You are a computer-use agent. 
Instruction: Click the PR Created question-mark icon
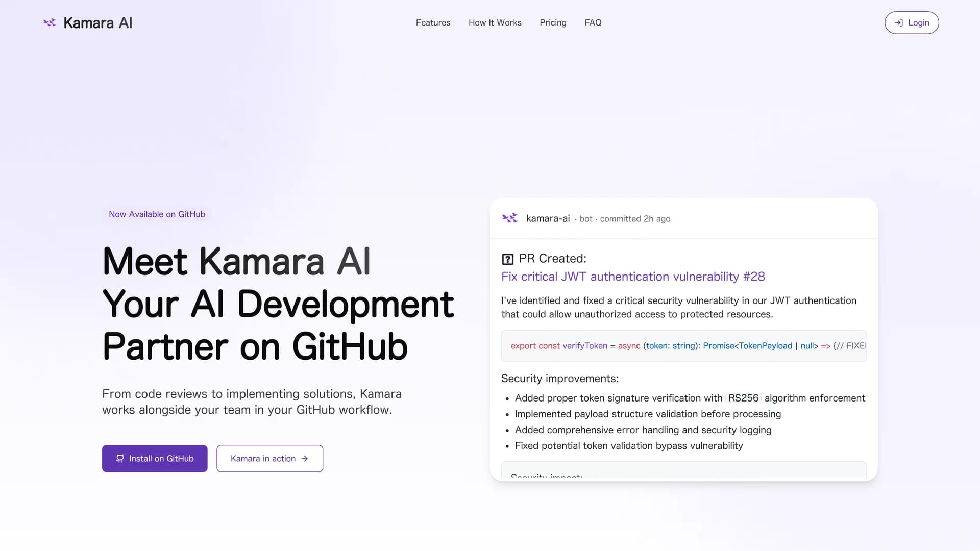[507, 259]
